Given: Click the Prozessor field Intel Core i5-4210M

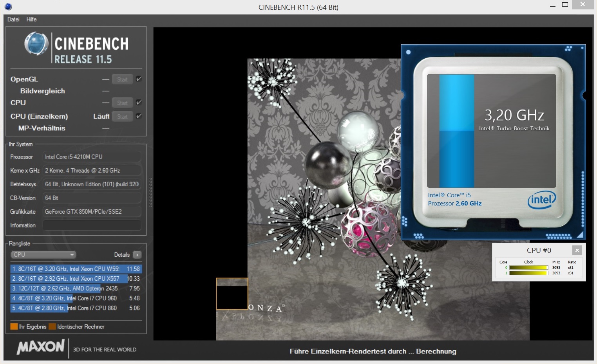Looking at the screenshot, I should [x=92, y=157].
